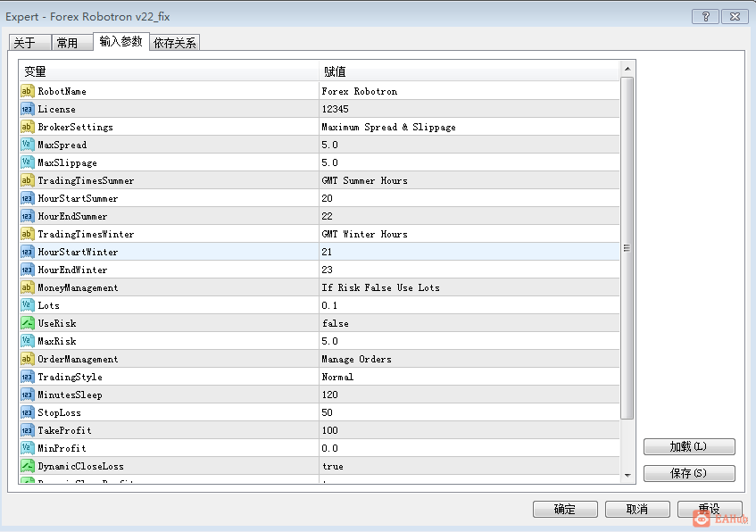
Task: Click the integer icon beside TradingStyle
Action: (x=28, y=377)
